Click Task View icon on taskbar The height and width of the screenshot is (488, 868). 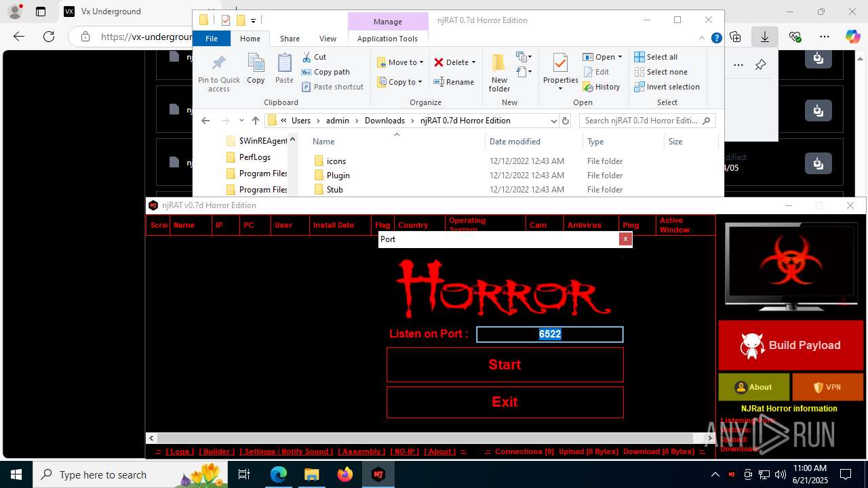coord(245,474)
